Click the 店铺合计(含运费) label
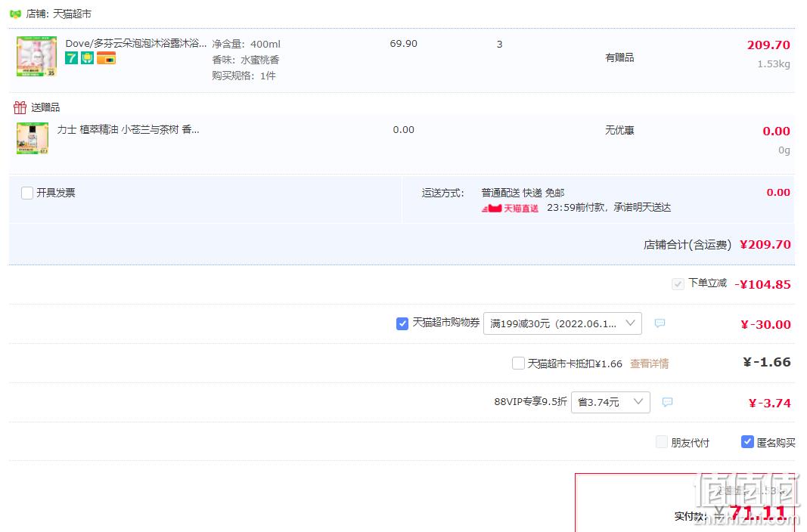The width and height of the screenshot is (807, 532). coord(687,245)
